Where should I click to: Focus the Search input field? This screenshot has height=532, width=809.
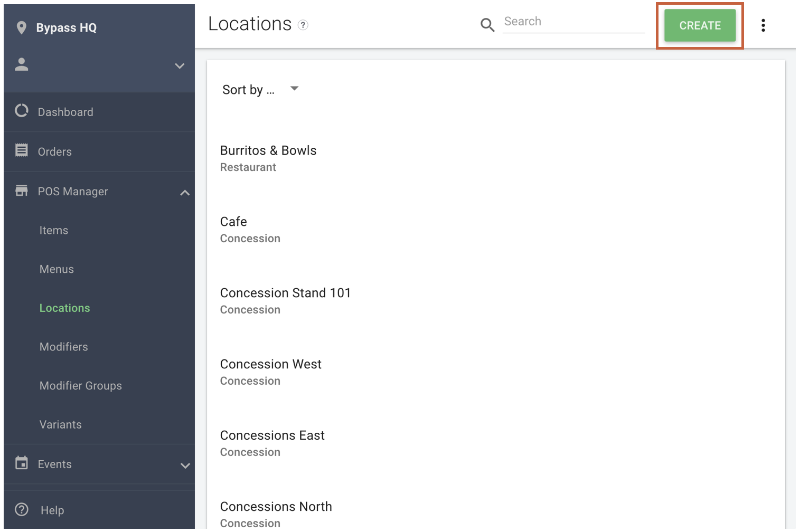(x=573, y=22)
